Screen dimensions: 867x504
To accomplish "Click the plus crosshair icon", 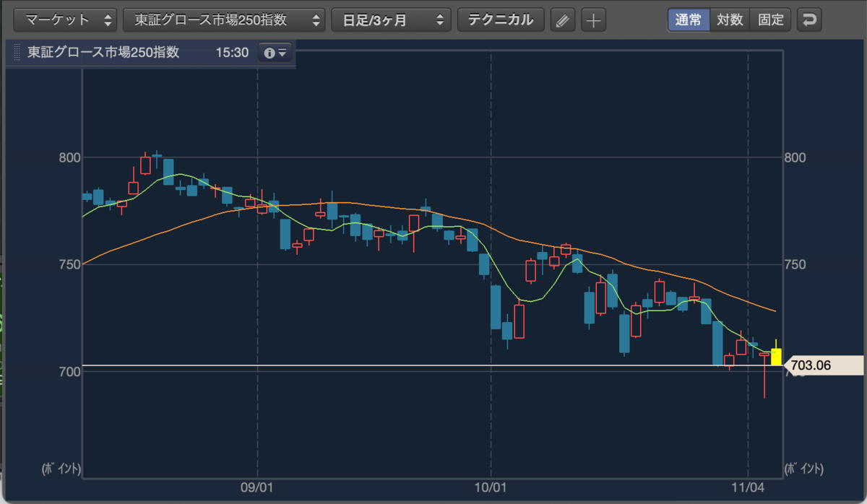I will (593, 20).
